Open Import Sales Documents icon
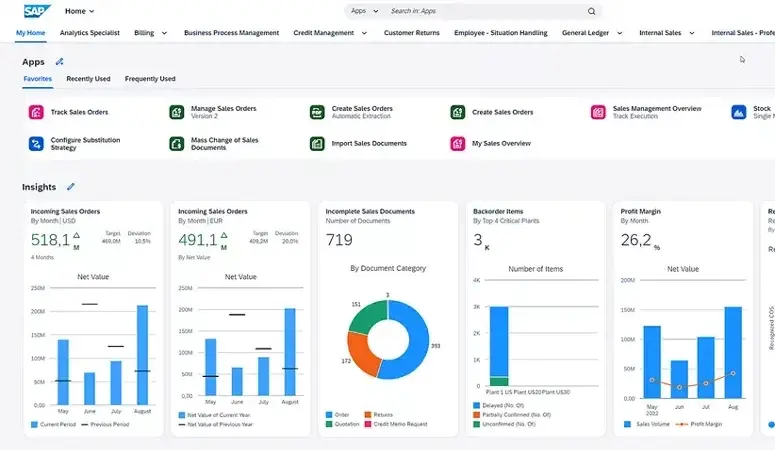 click(317, 143)
